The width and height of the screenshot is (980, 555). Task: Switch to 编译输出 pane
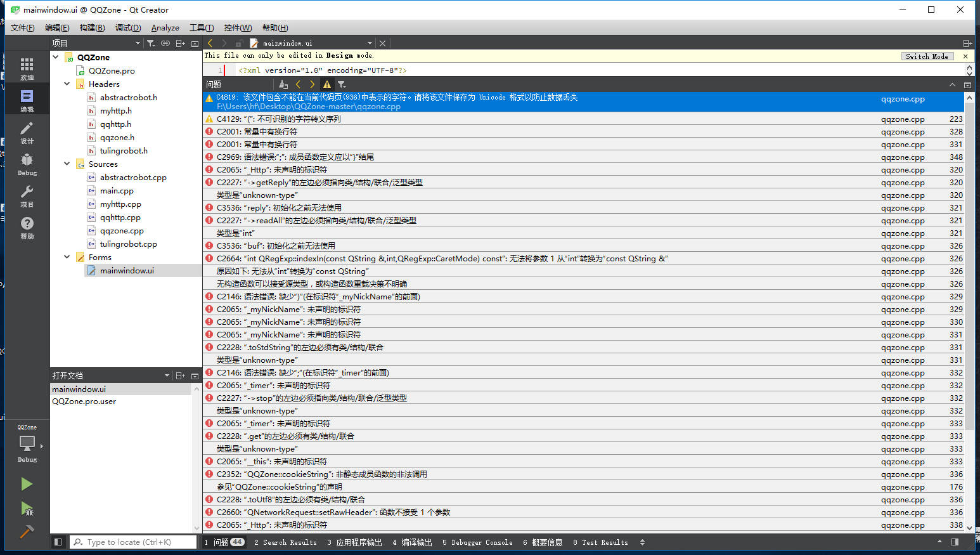(412, 542)
